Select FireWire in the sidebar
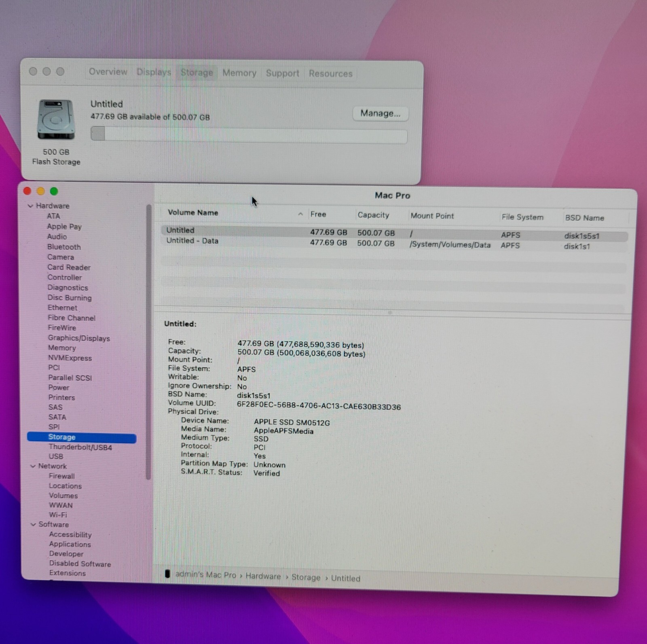The width and height of the screenshot is (647, 644). (62, 328)
